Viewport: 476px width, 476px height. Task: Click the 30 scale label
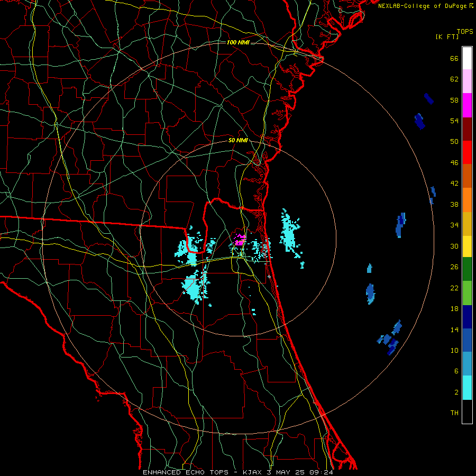pyautogui.click(x=454, y=246)
